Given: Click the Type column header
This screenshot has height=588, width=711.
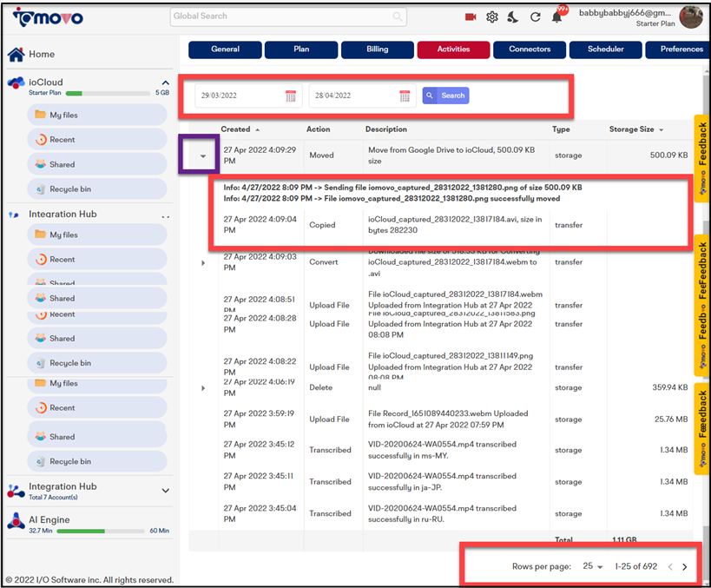Looking at the screenshot, I should pos(561,129).
